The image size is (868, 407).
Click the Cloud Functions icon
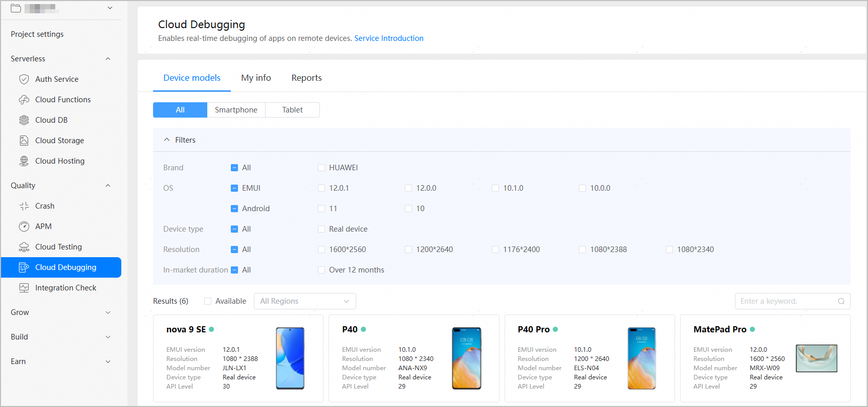24,100
